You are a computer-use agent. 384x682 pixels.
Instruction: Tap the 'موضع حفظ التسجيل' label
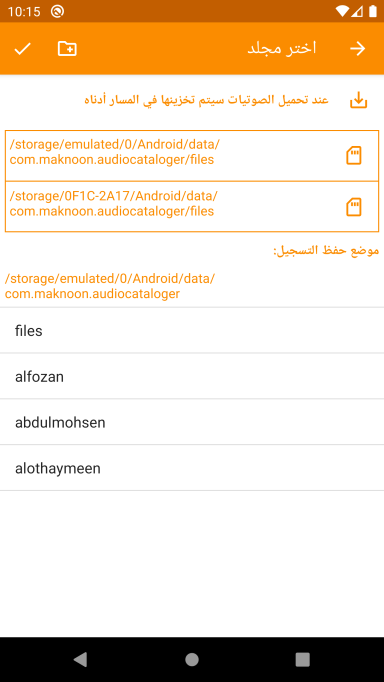[326, 251]
